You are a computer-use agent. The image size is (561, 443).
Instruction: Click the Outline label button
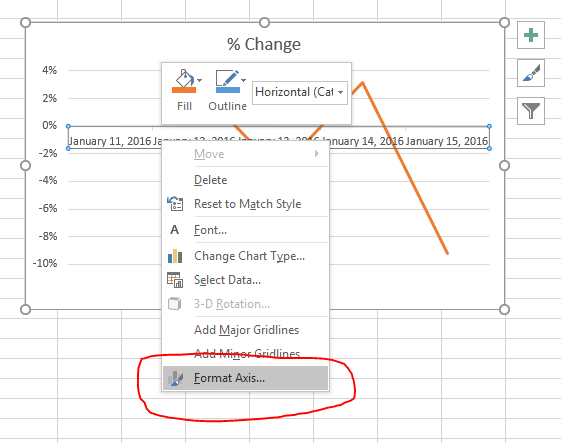[228, 106]
